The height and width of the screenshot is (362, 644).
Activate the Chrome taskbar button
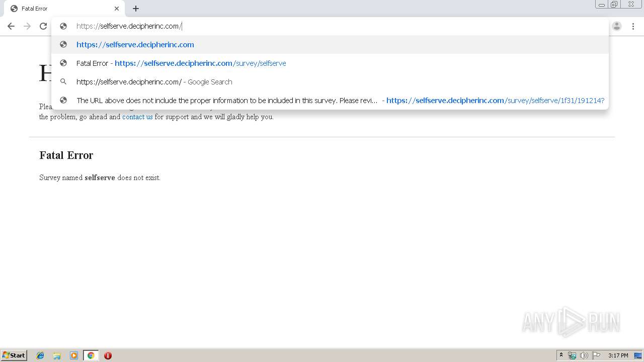click(91, 355)
